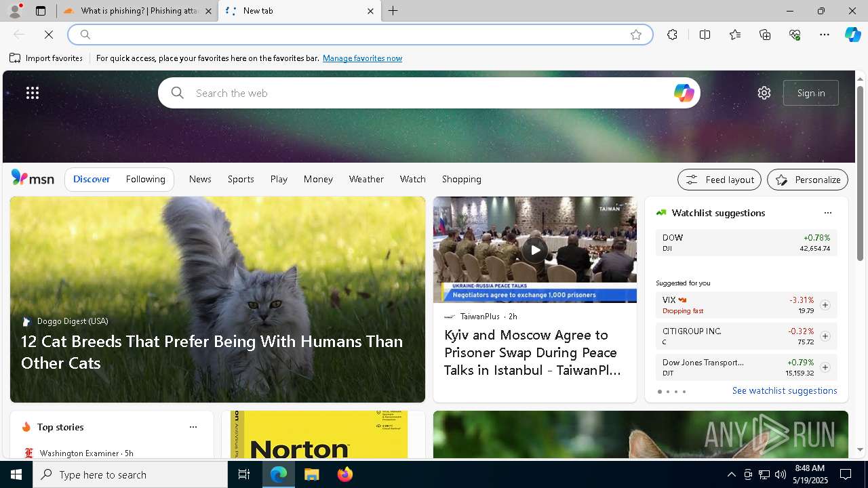Open the Favorites list icon

pos(735,35)
